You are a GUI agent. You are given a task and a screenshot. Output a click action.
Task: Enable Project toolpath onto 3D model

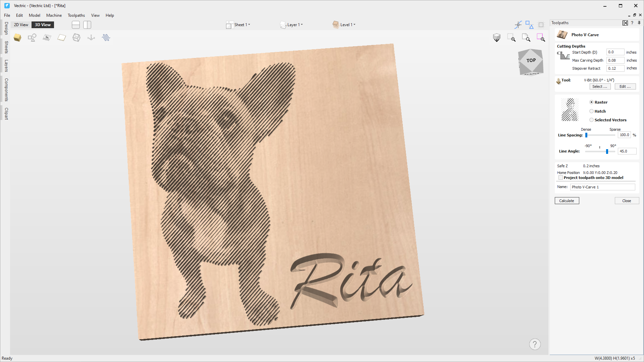point(560,178)
